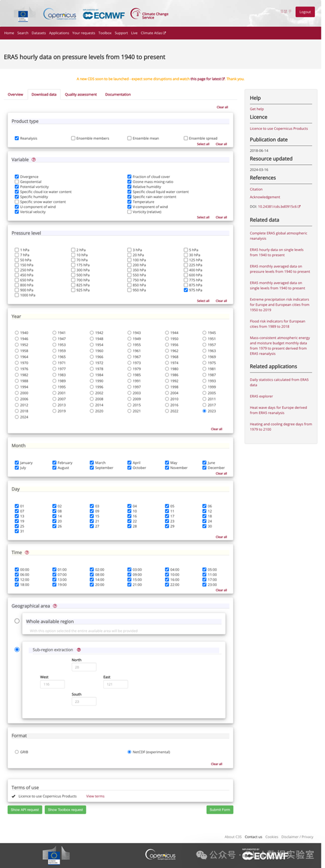Select year 2022 radio button
The width and height of the screenshot is (325, 868).
[x=167, y=411]
